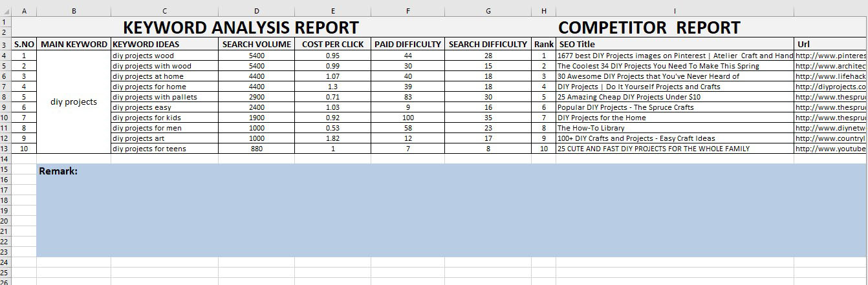Viewport: 868px width, 285px height.
Task: Select column D header
Action: [257, 11]
